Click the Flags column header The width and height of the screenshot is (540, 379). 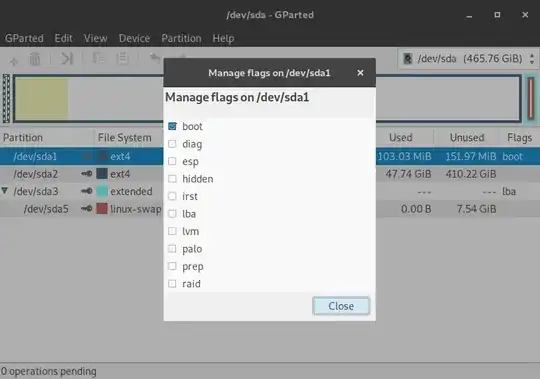pyautogui.click(x=519, y=138)
